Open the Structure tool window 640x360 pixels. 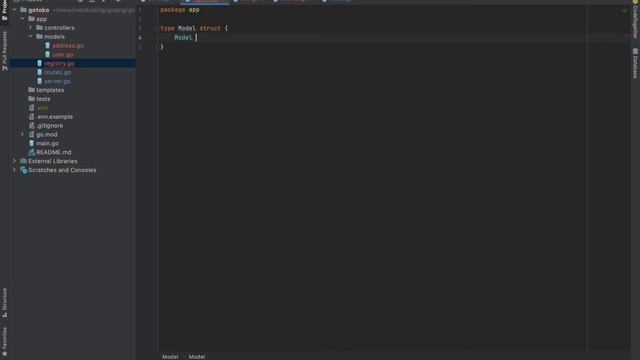coord(4,303)
